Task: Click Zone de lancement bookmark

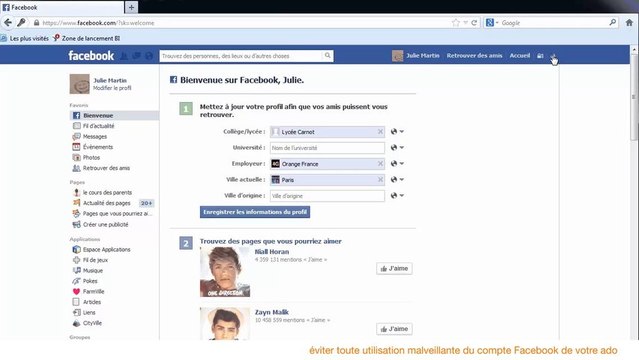Action: click(x=87, y=38)
